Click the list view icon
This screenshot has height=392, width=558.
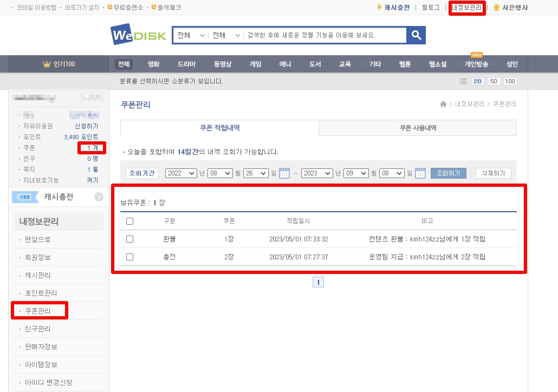tap(463, 81)
